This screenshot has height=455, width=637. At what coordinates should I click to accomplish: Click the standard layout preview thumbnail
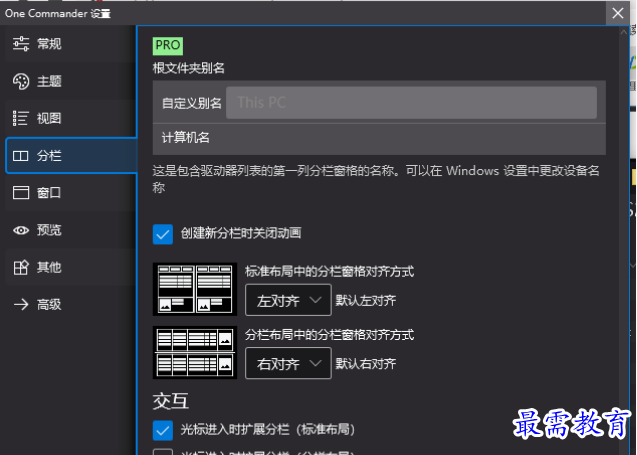[x=195, y=289]
